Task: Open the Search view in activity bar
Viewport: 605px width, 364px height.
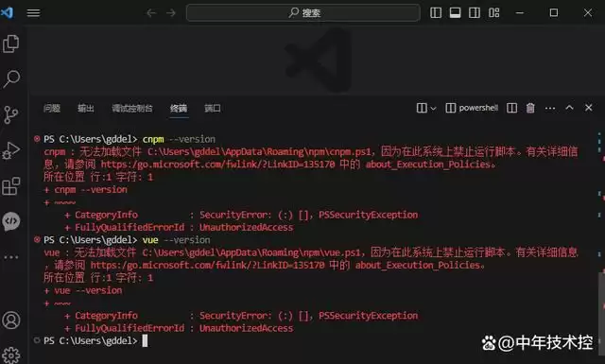Action: coord(11,78)
